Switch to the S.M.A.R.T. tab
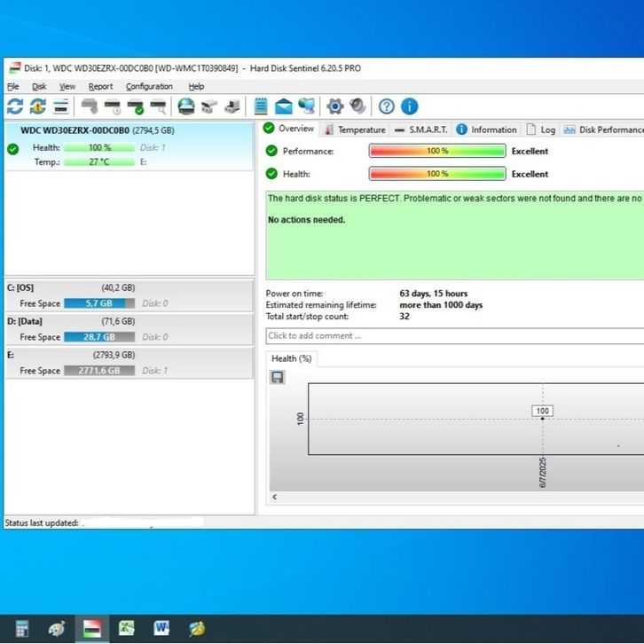This screenshot has height=644, width=644. pyautogui.click(x=421, y=130)
